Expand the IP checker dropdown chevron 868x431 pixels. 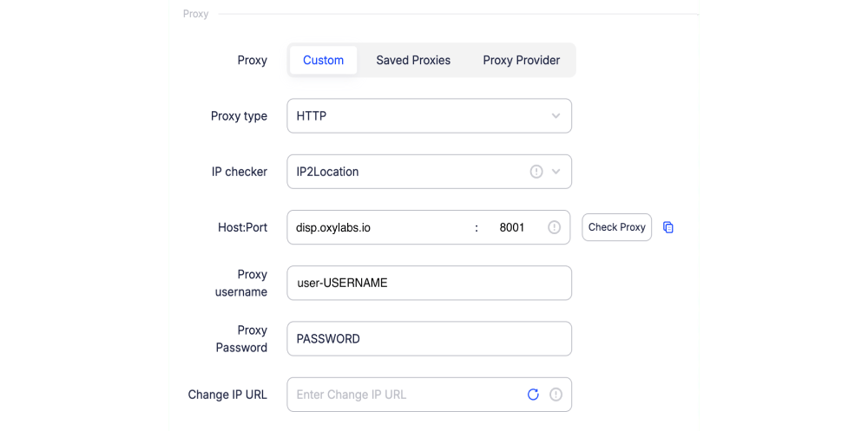click(x=556, y=172)
